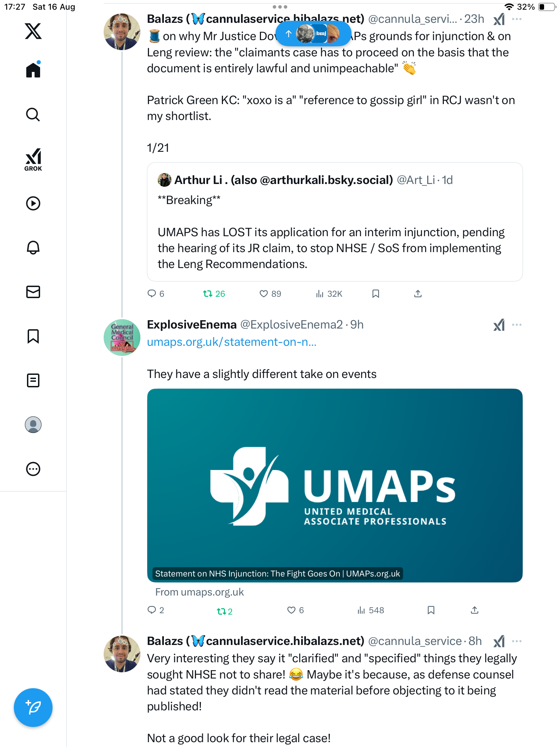Open Messages envelope icon
560x747 pixels.
pyautogui.click(x=33, y=292)
